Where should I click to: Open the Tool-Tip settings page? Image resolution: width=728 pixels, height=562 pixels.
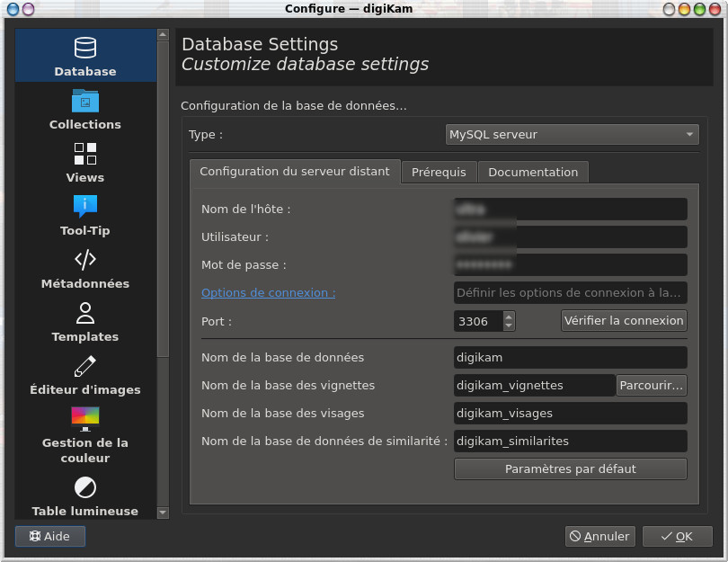(85, 215)
